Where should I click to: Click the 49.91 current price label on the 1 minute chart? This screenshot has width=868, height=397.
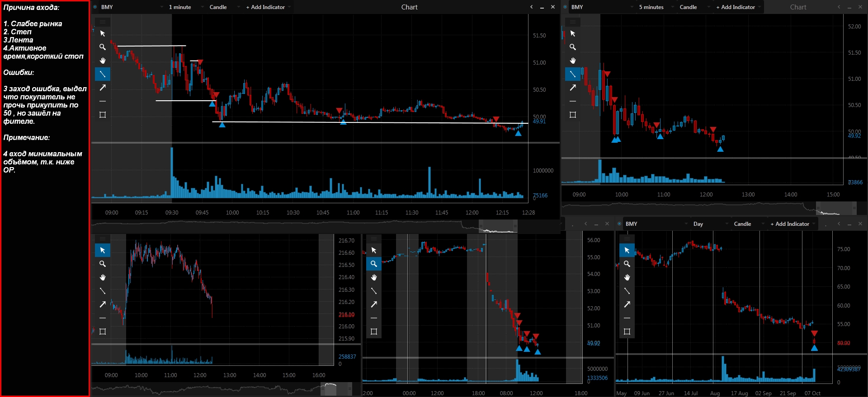point(539,121)
